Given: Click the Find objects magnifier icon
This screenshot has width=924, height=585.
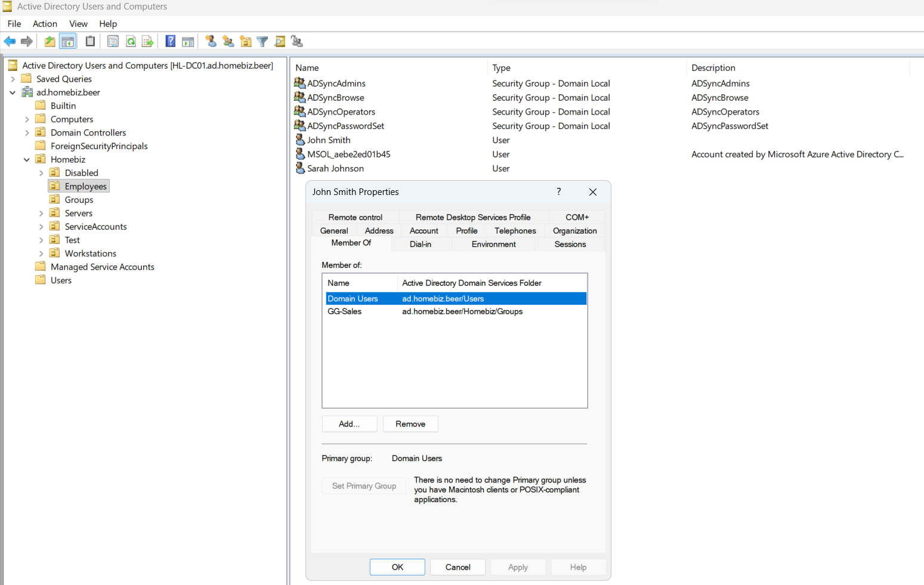Looking at the screenshot, I should [280, 41].
